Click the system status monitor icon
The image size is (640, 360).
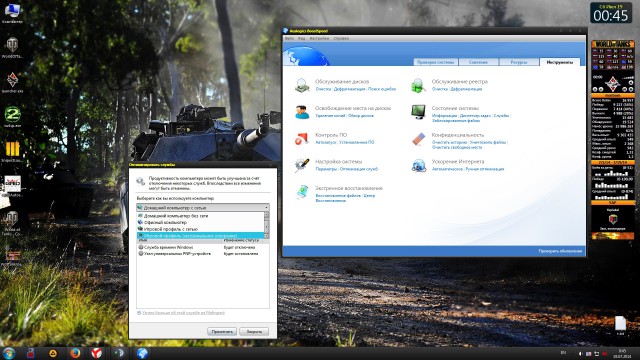[418, 112]
